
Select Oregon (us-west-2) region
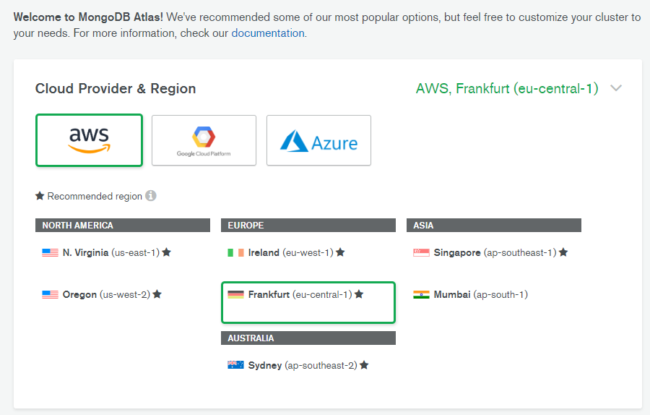[102, 294]
